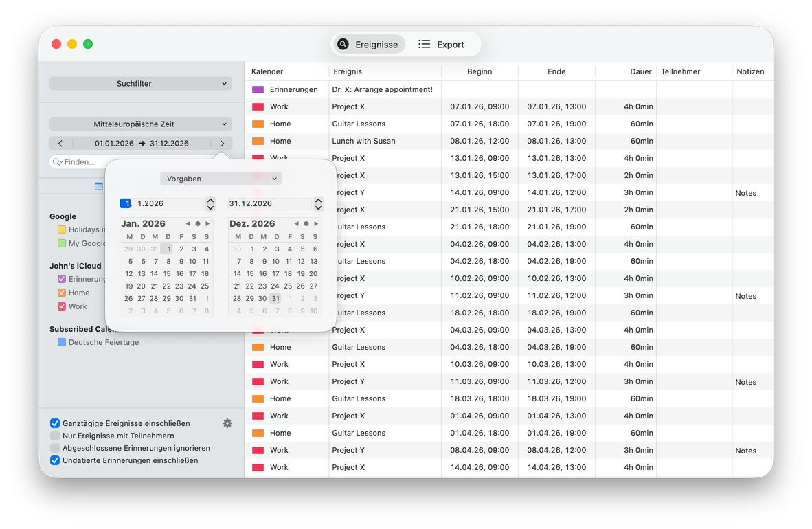The image size is (812, 529).
Task: Click the end date field 31.12.2026
Action: coord(270,203)
